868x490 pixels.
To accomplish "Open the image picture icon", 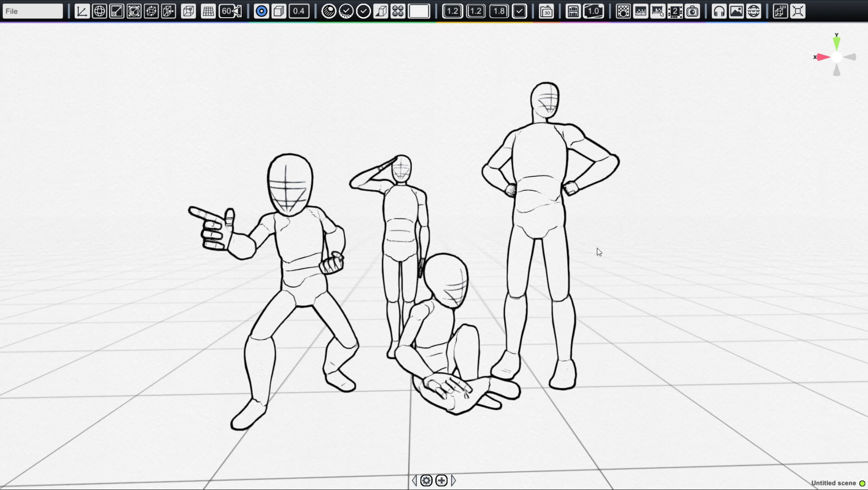I will [x=736, y=11].
